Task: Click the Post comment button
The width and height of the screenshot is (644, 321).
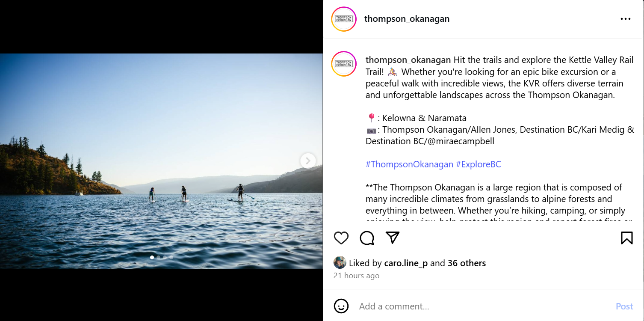Action: coord(624,306)
